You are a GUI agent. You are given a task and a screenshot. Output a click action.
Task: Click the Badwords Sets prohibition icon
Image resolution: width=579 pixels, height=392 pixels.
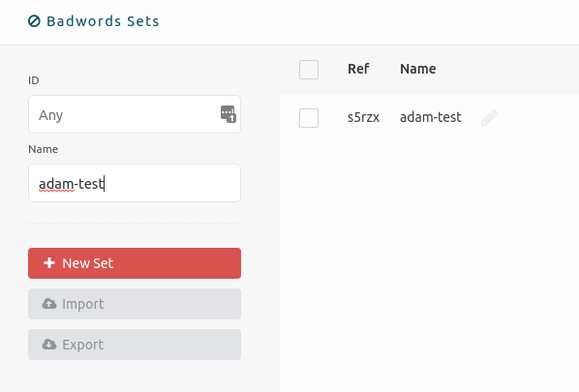pyautogui.click(x=34, y=21)
